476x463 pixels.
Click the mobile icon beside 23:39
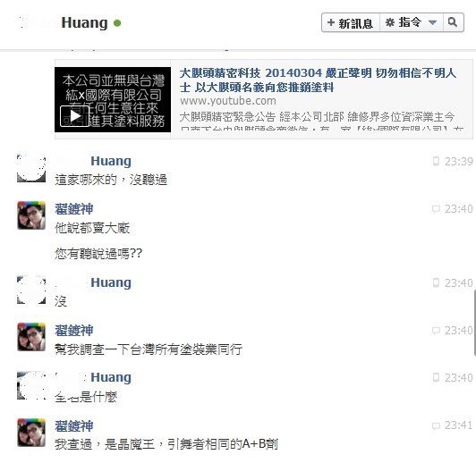436,161
